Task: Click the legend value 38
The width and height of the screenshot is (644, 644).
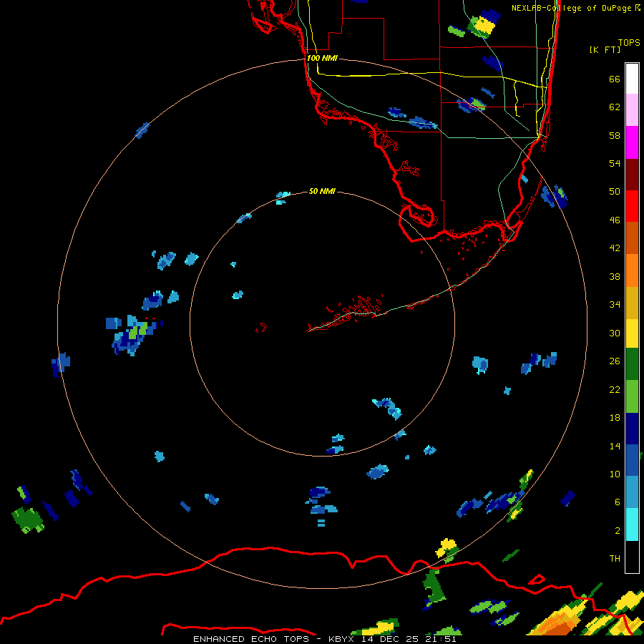Action: pos(615,276)
